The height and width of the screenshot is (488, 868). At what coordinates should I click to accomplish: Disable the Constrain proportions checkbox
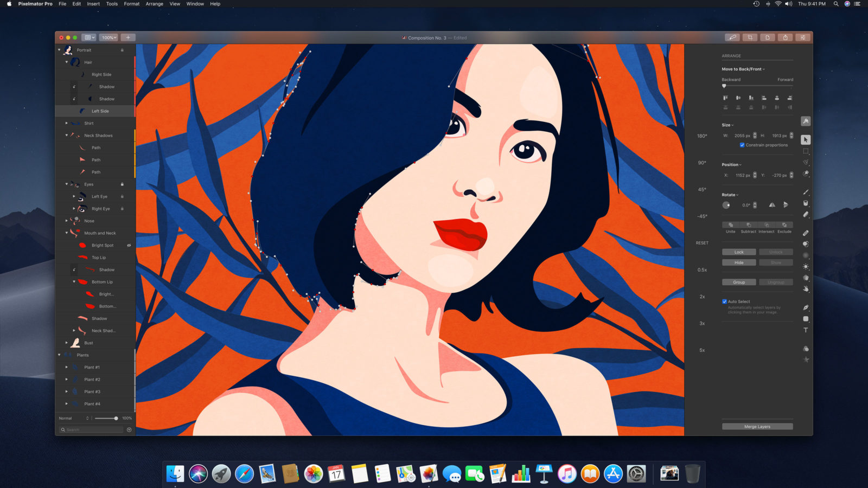pyautogui.click(x=742, y=145)
